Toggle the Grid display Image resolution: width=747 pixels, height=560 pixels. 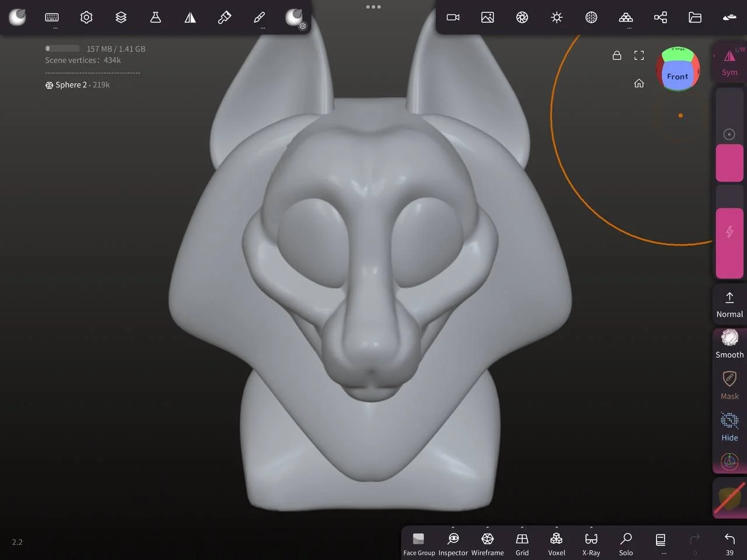(522, 543)
